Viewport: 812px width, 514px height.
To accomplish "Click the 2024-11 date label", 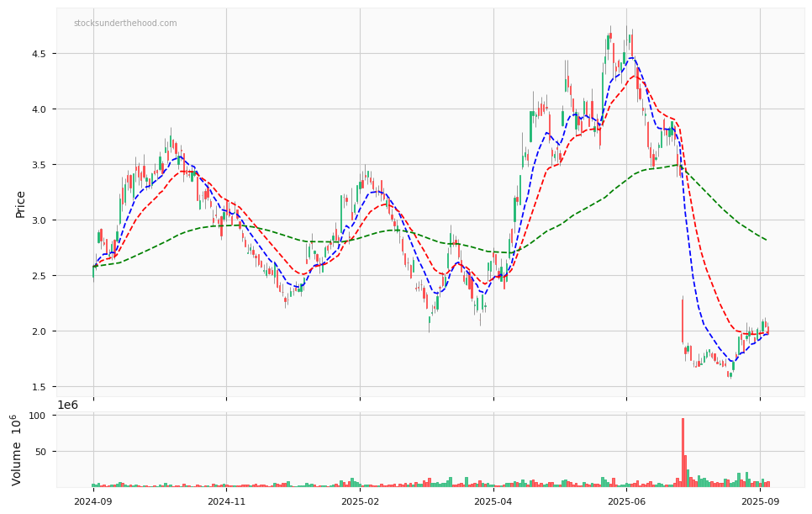I will point(226,501).
